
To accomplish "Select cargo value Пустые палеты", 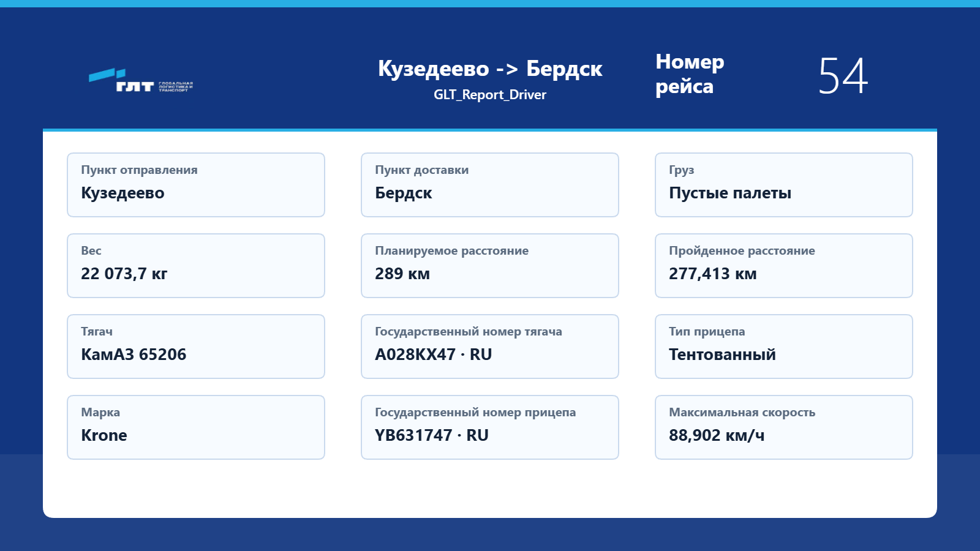I will [730, 193].
